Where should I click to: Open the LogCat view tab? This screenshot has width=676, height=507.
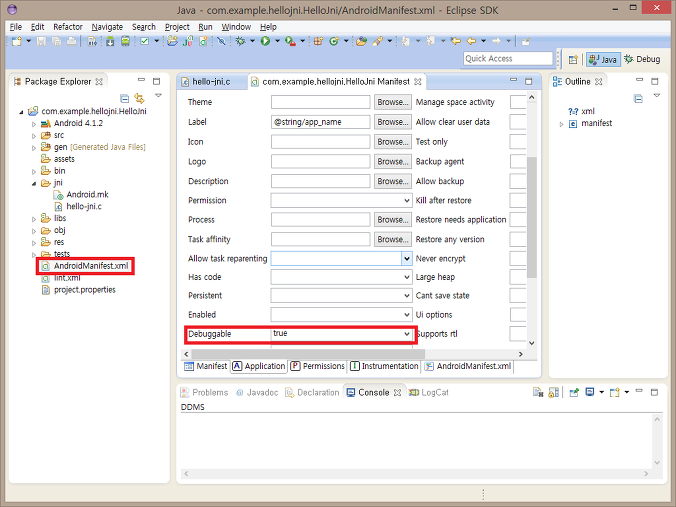pyautogui.click(x=429, y=392)
